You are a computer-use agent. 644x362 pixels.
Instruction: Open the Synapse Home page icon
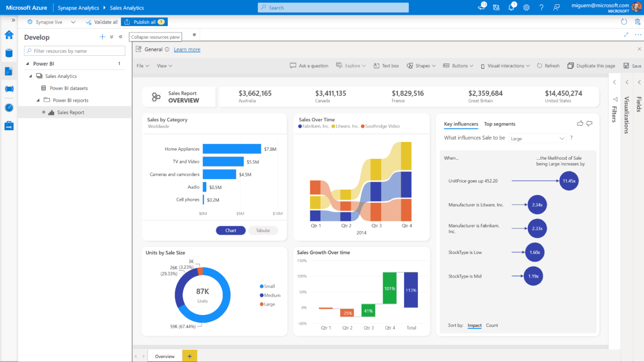click(x=9, y=35)
